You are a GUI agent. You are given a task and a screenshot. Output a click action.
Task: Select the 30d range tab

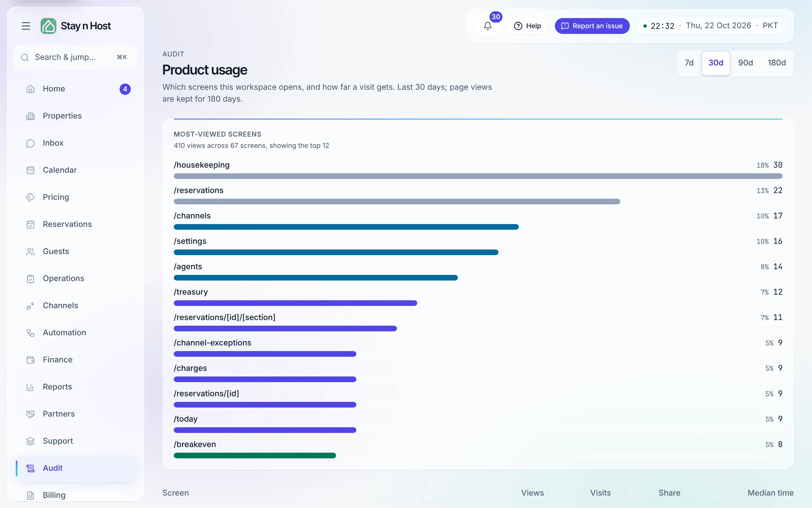tap(716, 63)
